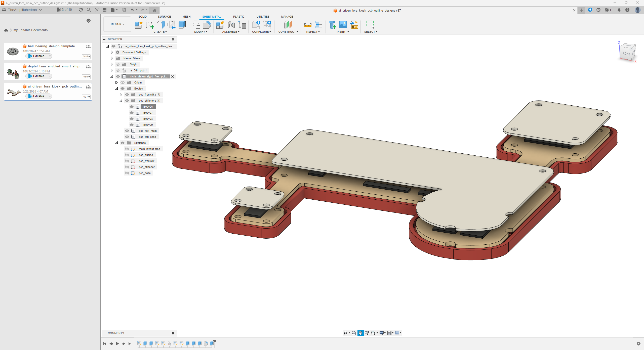Expand the pcb_frontsilk (17) folder
The width and height of the screenshot is (644, 350).
tap(121, 95)
